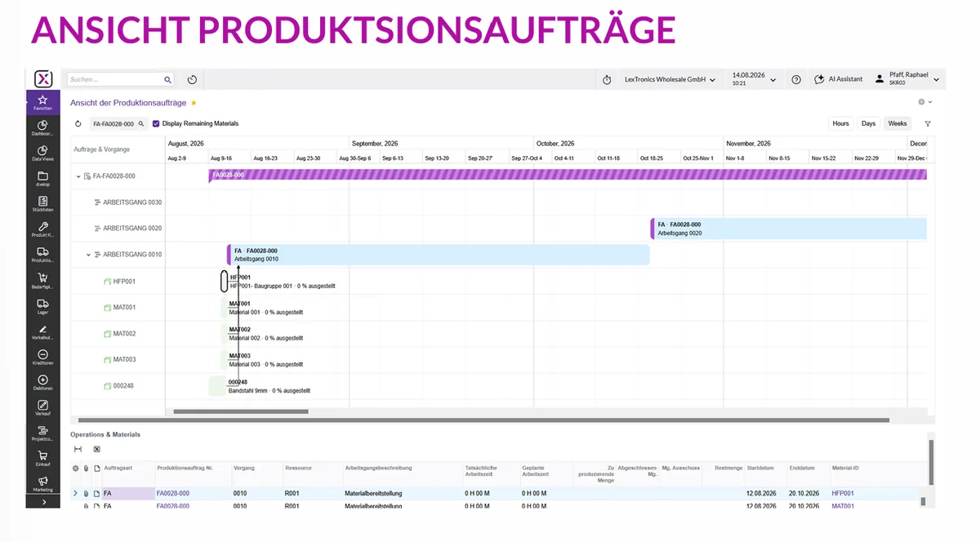
Task: Click the app logo at top left
Action: click(43, 79)
